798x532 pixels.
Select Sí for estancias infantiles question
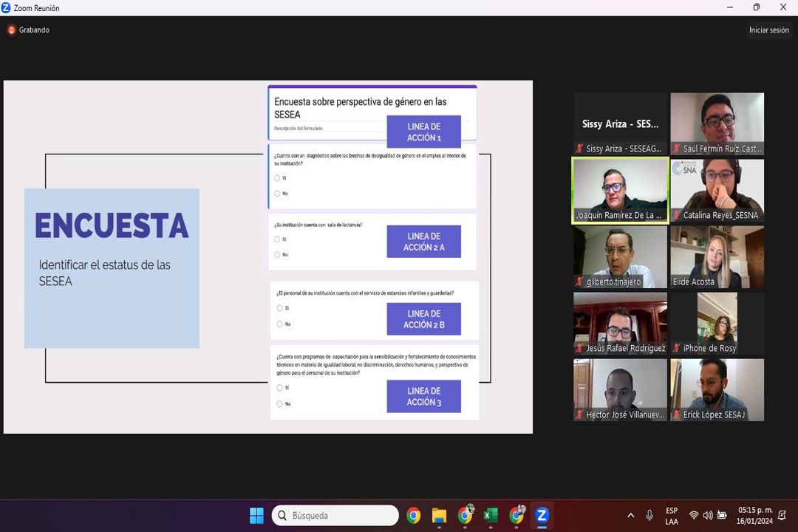pyautogui.click(x=279, y=308)
